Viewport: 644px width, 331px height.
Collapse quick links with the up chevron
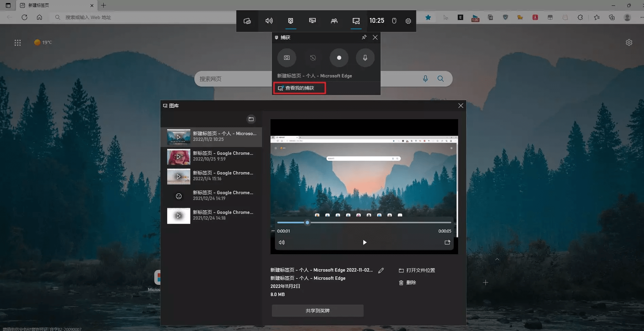[497, 259]
